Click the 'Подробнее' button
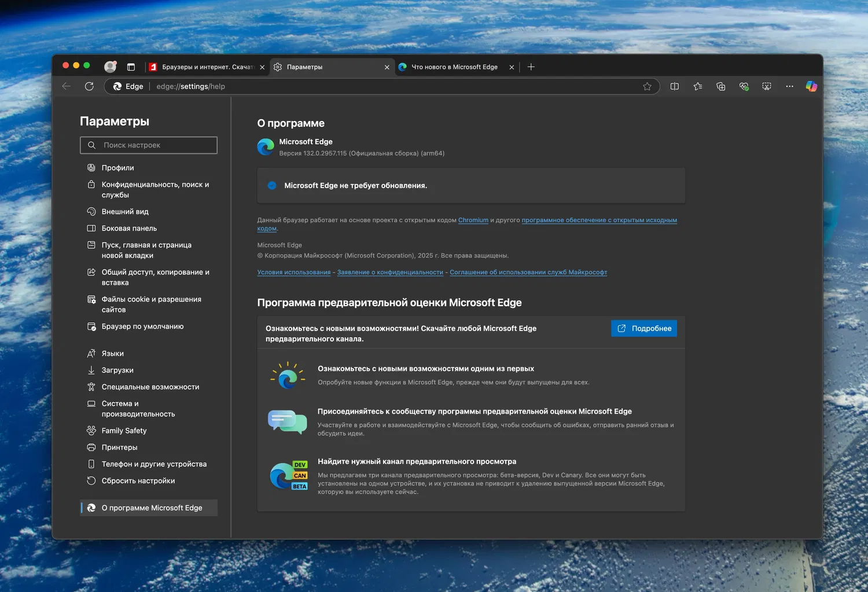This screenshot has height=592, width=868. click(x=644, y=328)
